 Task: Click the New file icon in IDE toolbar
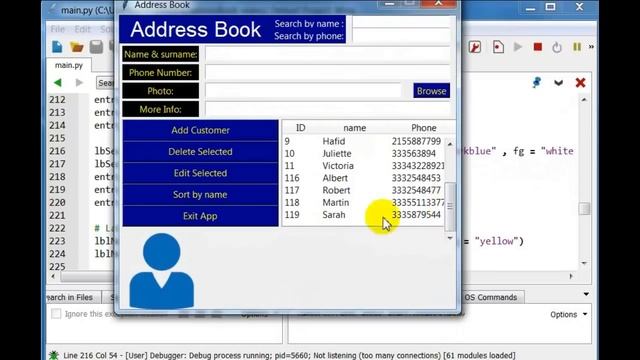[x=57, y=47]
